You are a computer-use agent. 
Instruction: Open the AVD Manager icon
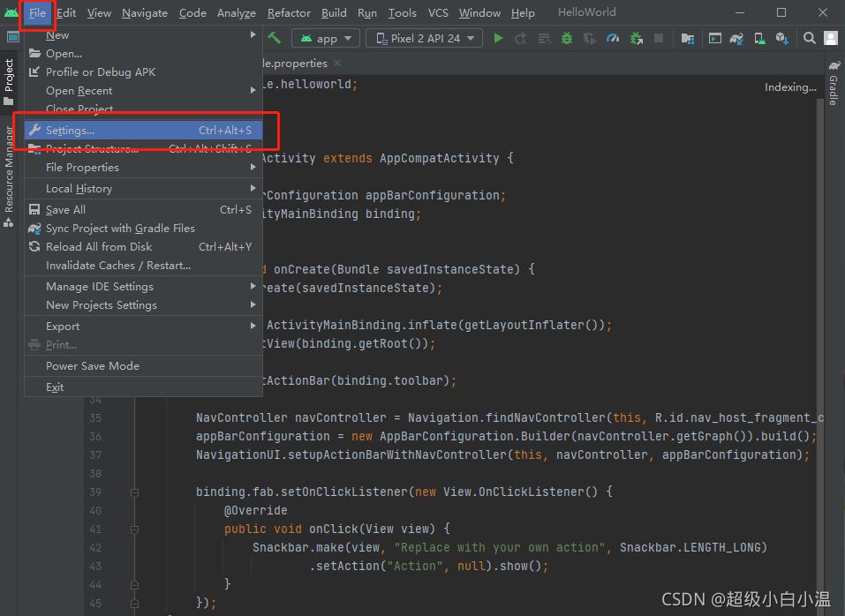[760, 38]
